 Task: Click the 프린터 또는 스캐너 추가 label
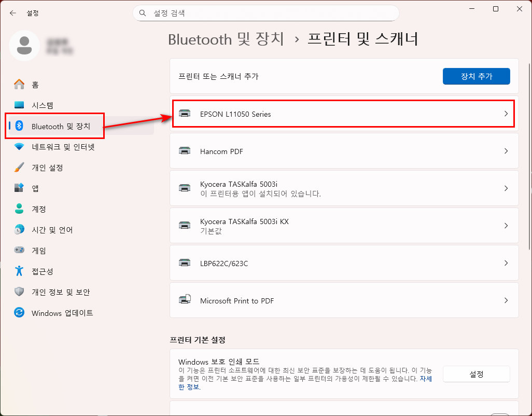click(x=218, y=76)
